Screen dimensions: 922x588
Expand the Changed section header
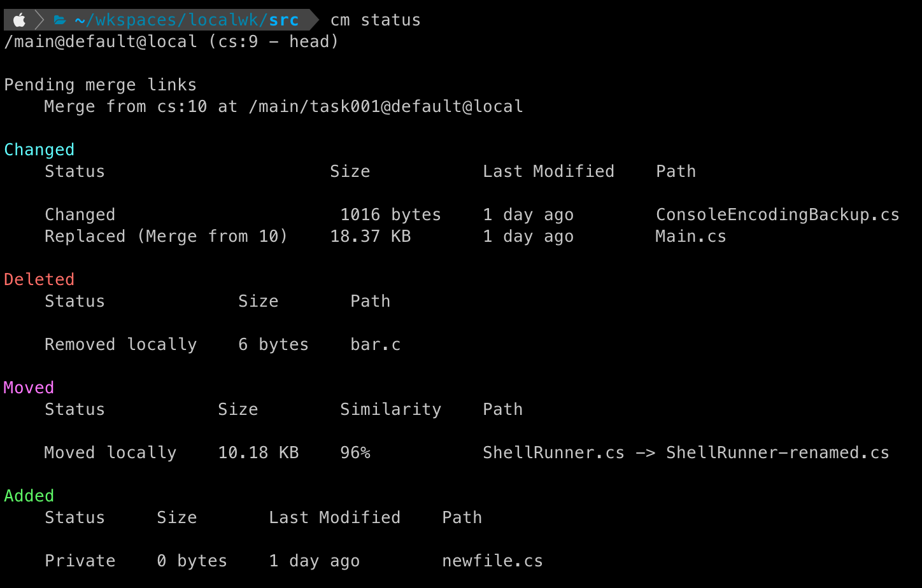pyautogui.click(x=39, y=149)
